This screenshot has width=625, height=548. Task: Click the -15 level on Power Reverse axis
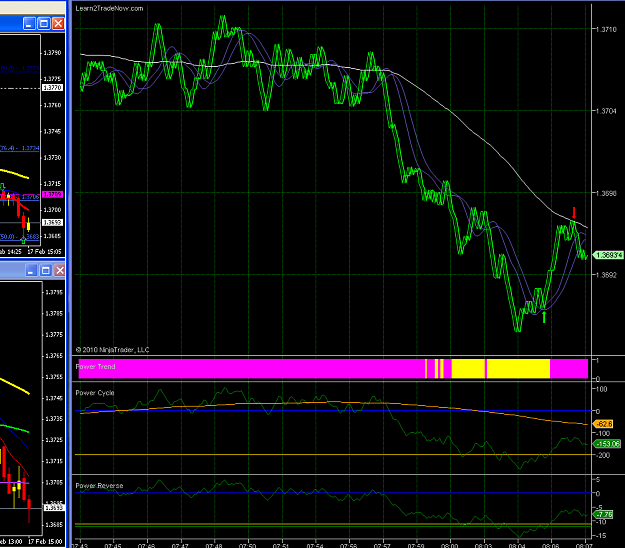click(600, 536)
